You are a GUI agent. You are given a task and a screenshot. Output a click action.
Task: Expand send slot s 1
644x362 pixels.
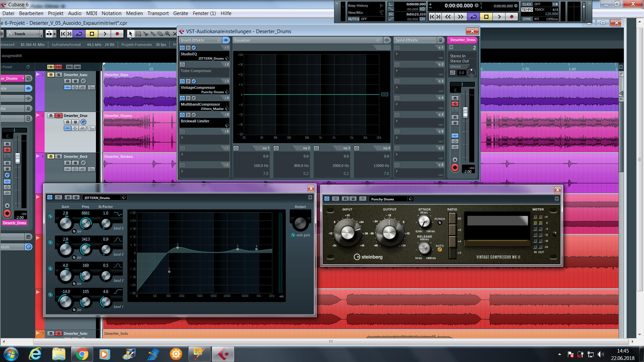[397, 54]
